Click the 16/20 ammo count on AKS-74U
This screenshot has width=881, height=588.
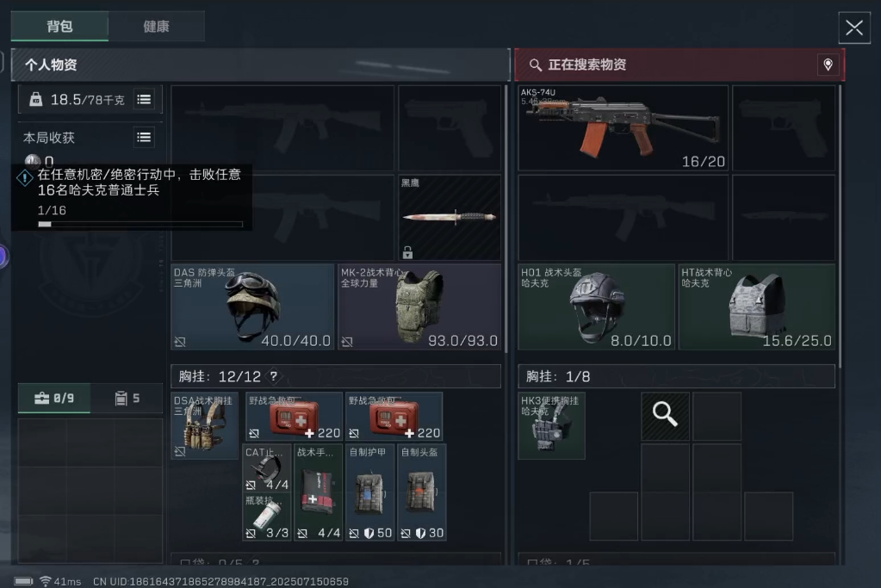(x=703, y=162)
